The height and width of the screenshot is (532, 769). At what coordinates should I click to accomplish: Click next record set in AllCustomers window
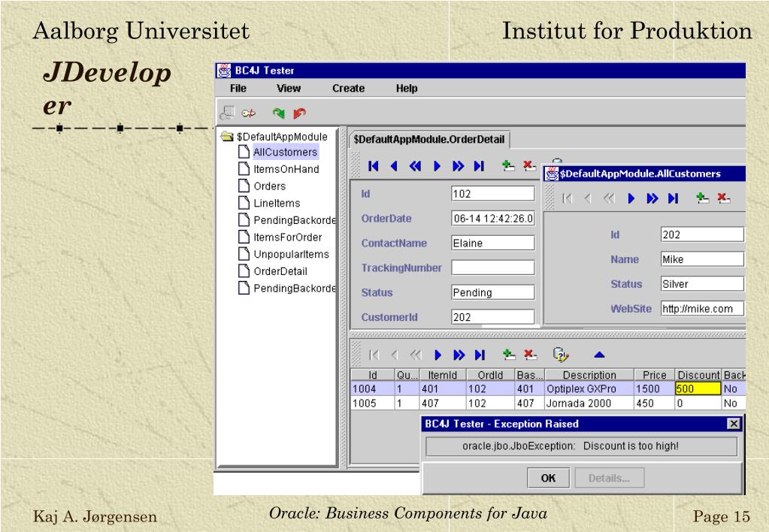pos(652,198)
